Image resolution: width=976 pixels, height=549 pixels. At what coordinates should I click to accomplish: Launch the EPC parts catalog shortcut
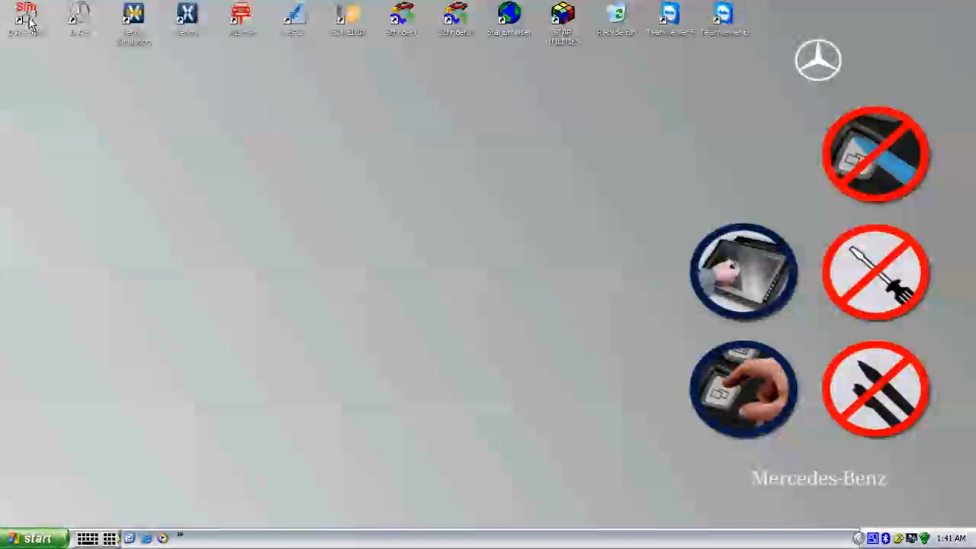(x=294, y=19)
